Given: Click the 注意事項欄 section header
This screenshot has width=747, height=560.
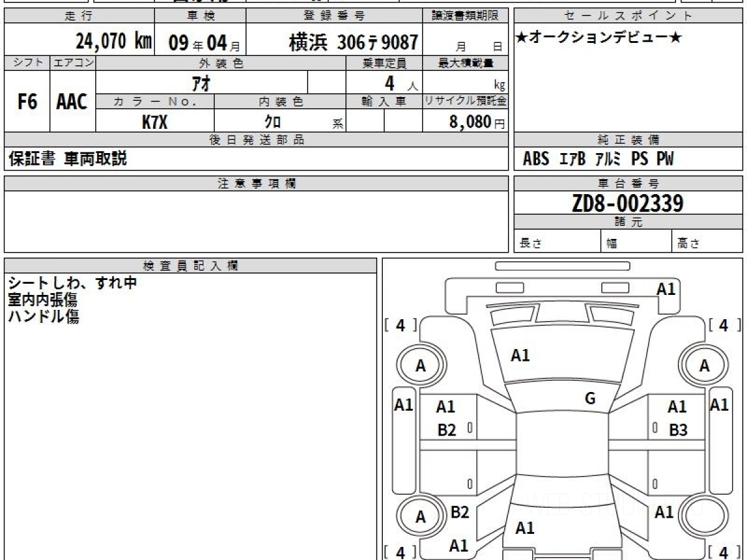Looking at the screenshot, I should [256, 184].
